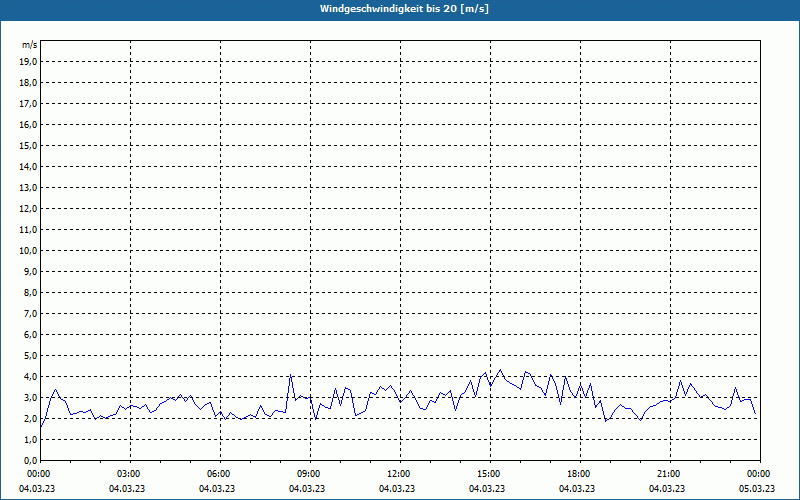This screenshot has height=500, width=800.
Task: Select the 12:00 time axis label
Action: [x=398, y=474]
